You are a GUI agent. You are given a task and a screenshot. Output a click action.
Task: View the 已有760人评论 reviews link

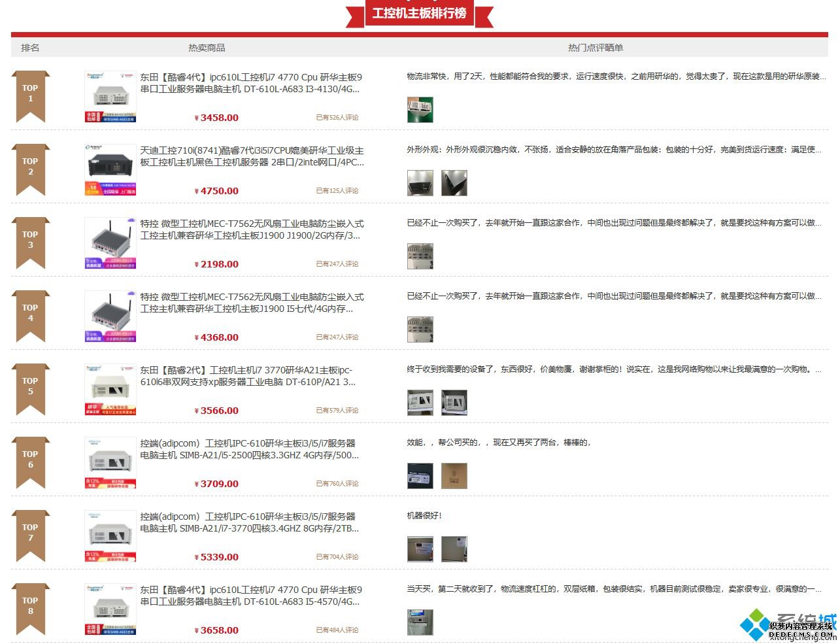[337, 484]
